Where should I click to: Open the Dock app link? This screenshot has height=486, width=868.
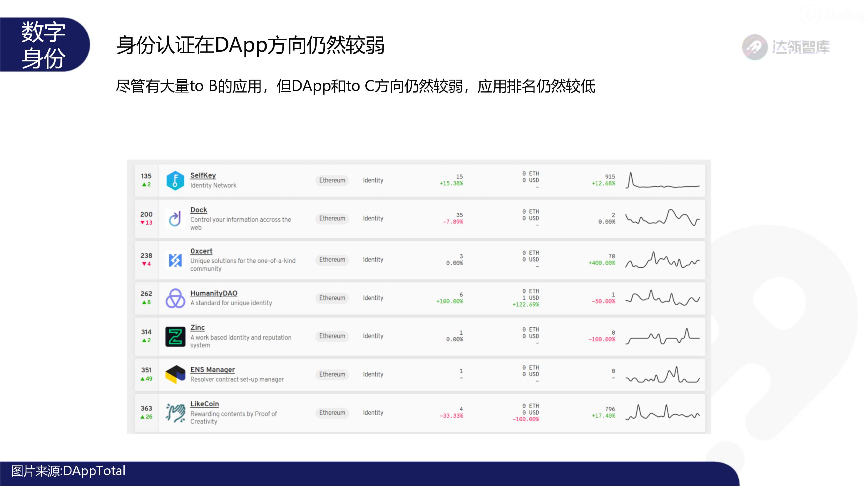[x=198, y=210]
